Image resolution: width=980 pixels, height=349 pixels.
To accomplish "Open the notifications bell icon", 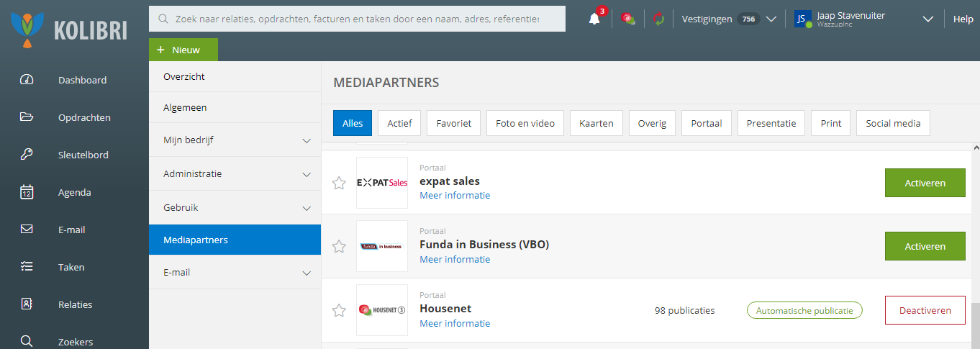I will point(594,19).
